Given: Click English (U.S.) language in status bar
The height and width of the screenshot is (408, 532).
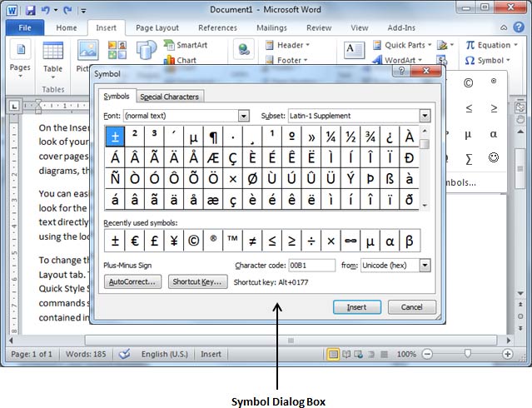Looking at the screenshot, I should (165, 354).
